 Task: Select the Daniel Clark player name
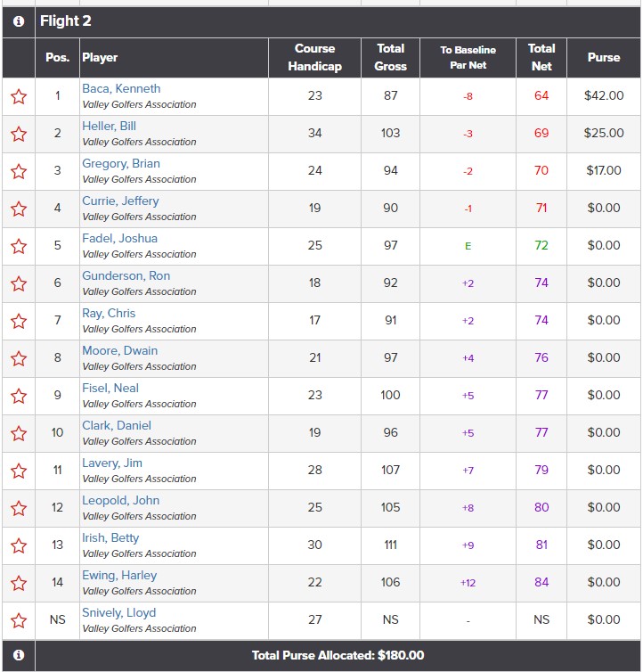[117, 425]
